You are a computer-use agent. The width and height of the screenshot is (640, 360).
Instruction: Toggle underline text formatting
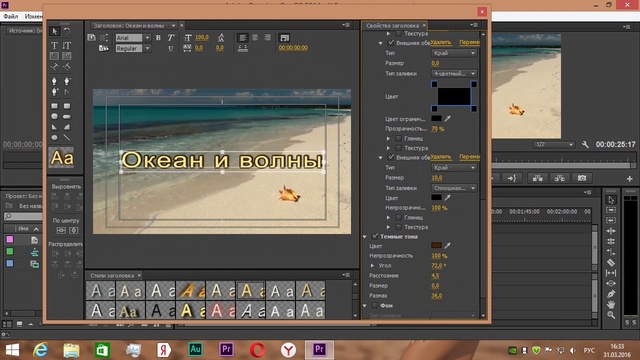171,48
